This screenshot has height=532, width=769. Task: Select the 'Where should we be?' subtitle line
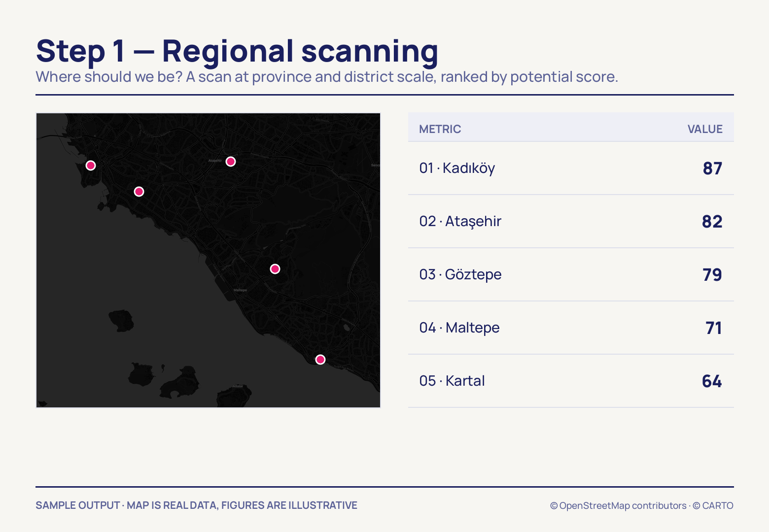tap(327, 77)
